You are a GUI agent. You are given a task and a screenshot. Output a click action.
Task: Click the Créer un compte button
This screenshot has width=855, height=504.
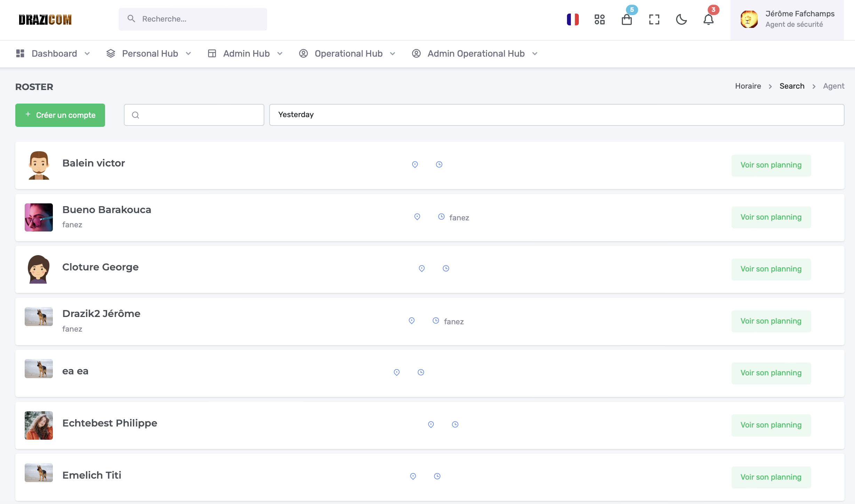(x=60, y=115)
